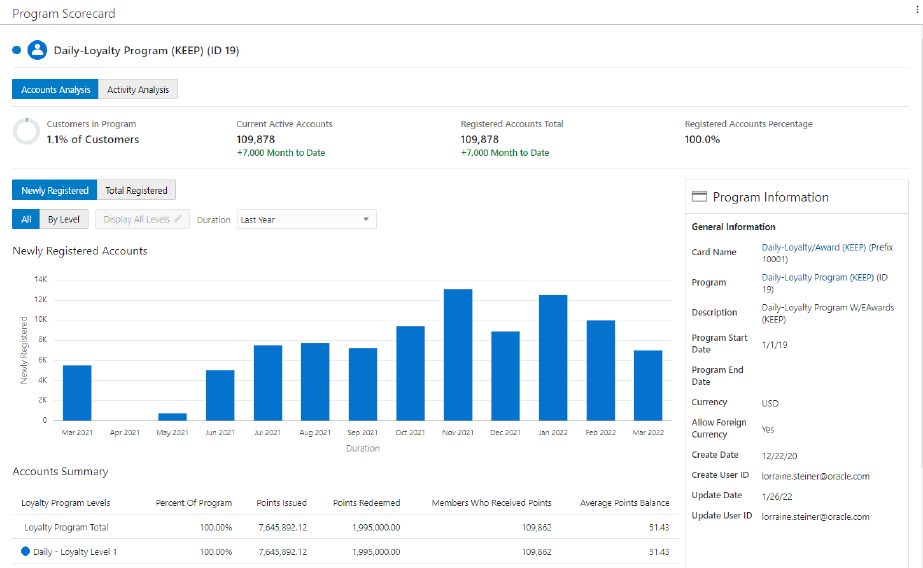
Task: Click the Sep 2021 chart bar
Action: point(363,384)
